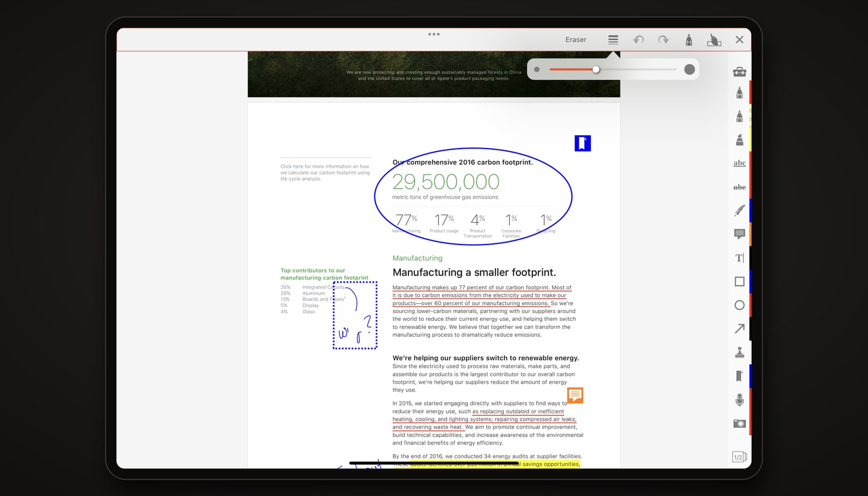This screenshot has height=496, width=868.
Task: Select the arrow drawing tool
Action: click(740, 328)
